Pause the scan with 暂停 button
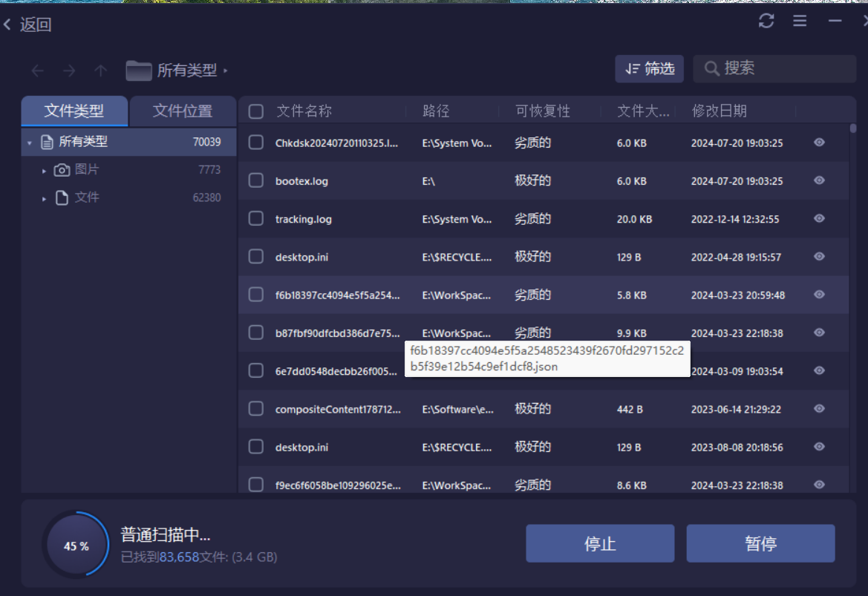 [760, 543]
